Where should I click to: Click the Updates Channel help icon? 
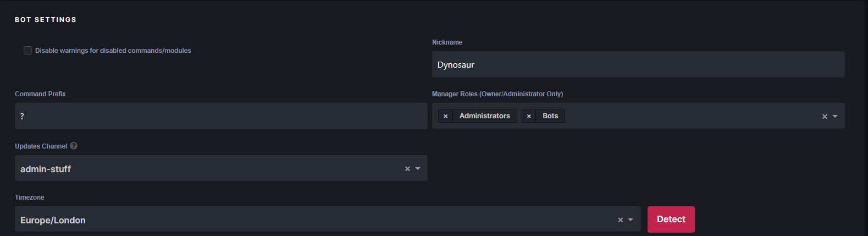coord(74,146)
